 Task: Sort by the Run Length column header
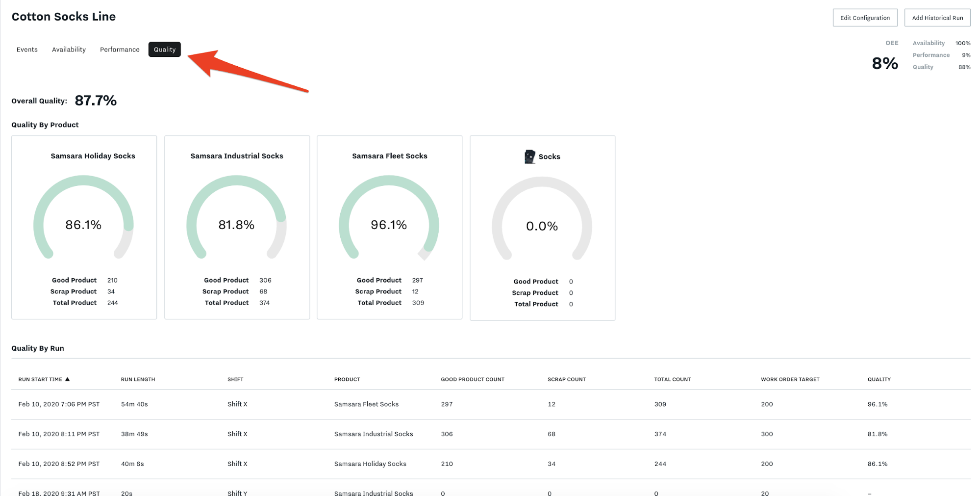pyautogui.click(x=138, y=379)
